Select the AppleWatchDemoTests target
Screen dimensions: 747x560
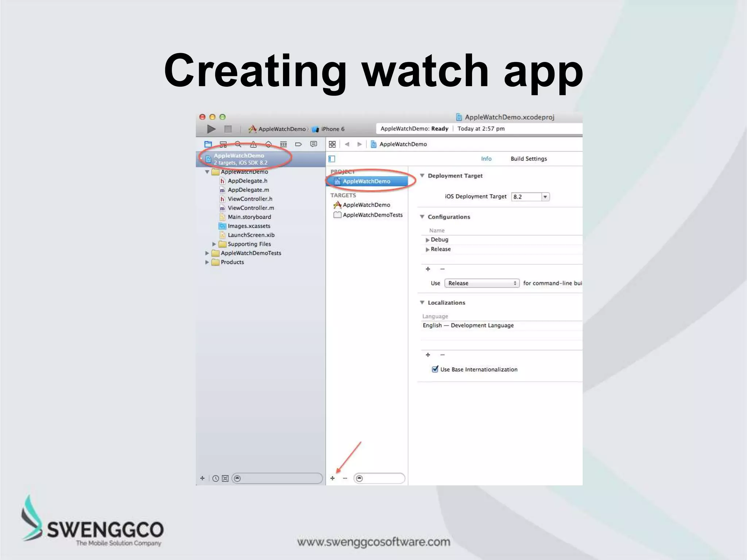pyautogui.click(x=368, y=215)
